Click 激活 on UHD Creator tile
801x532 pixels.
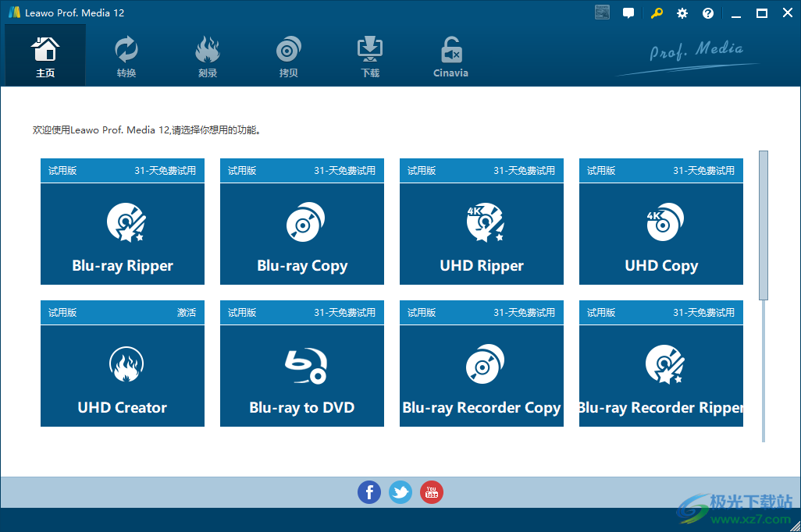coord(187,313)
